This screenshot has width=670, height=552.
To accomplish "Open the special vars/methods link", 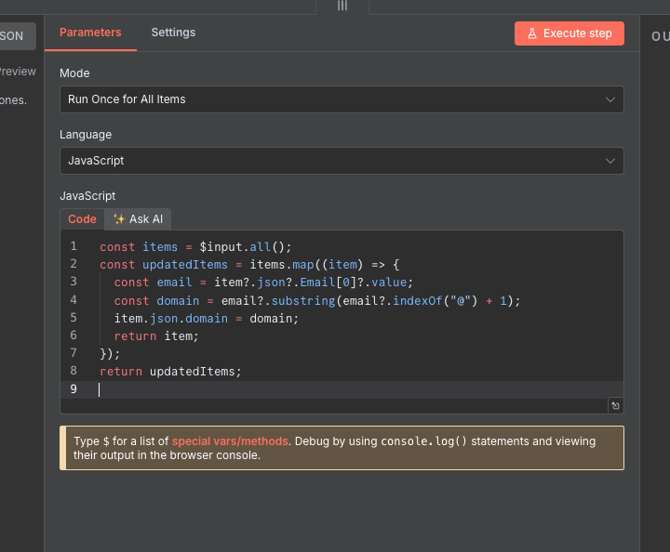I will [230, 441].
